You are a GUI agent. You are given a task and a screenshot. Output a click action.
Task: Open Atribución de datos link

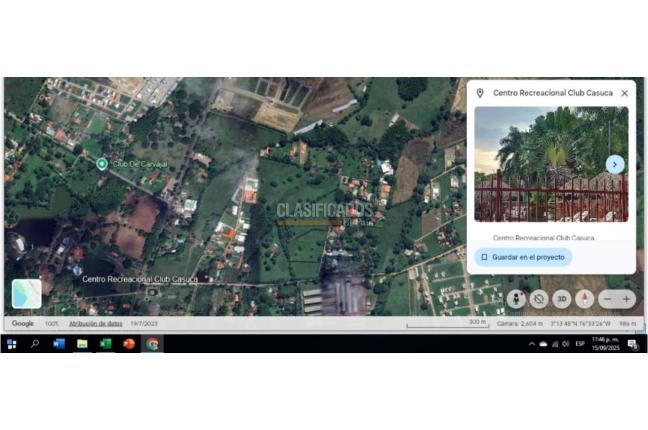click(x=95, y=324)
